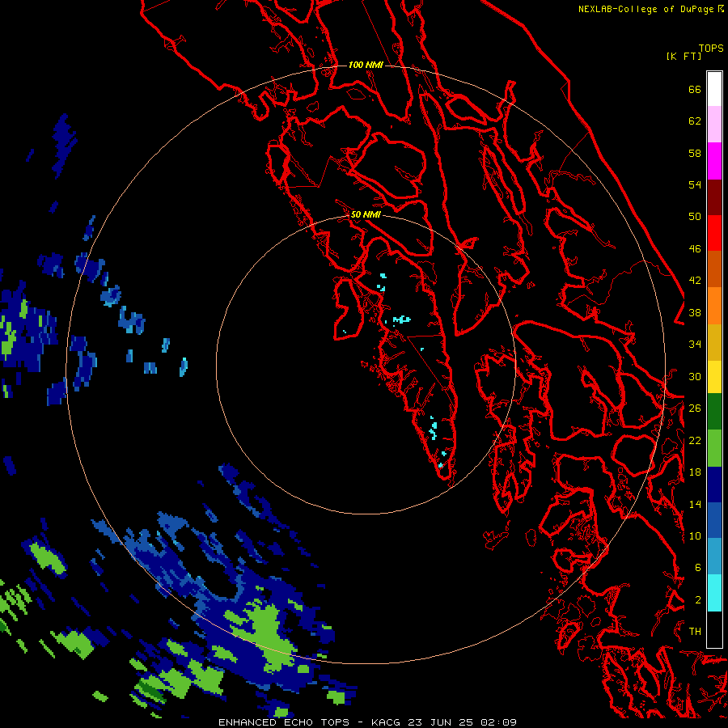This screenshot has width=728, height=728.
Task: Click the light blue legend swatch
Action: click(x=714, y=557)
